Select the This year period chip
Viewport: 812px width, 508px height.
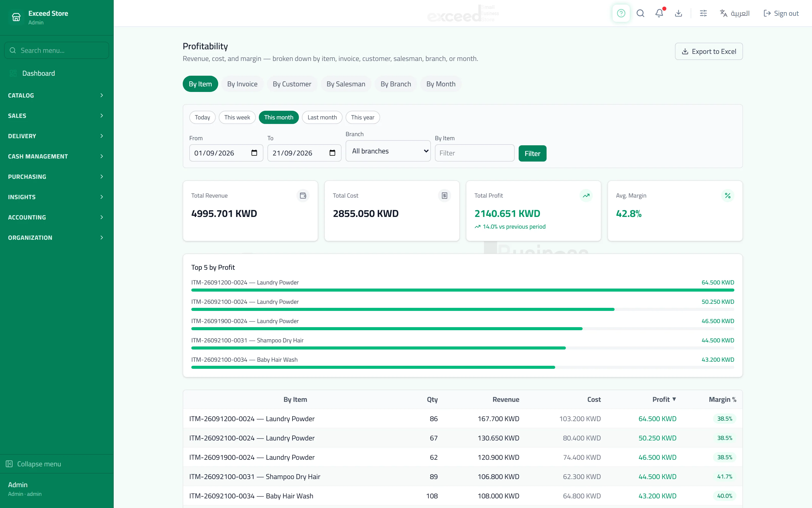(x=363, y=117)
